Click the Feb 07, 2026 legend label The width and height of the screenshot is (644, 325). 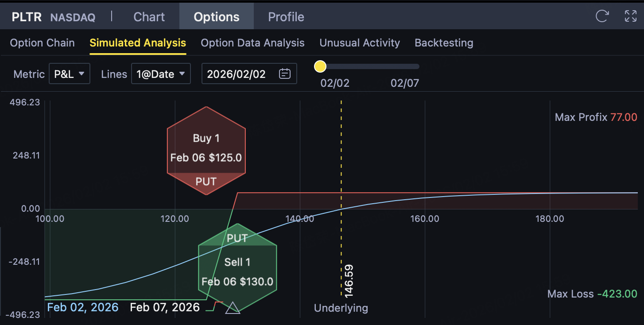point(165,307)
